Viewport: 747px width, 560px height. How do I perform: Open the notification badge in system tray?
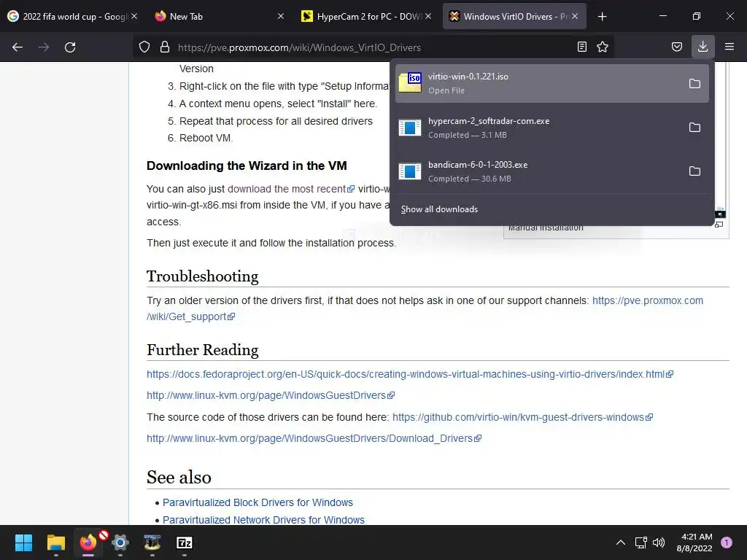[x=727, y=542]
